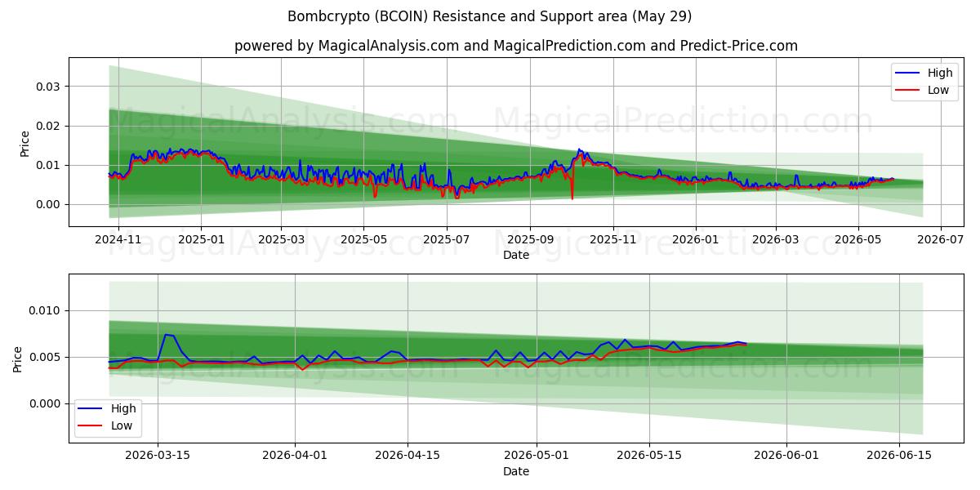Click the '2026-07' x-axis label
Screen dimensions: 980x490
click(x=941, y=240)
